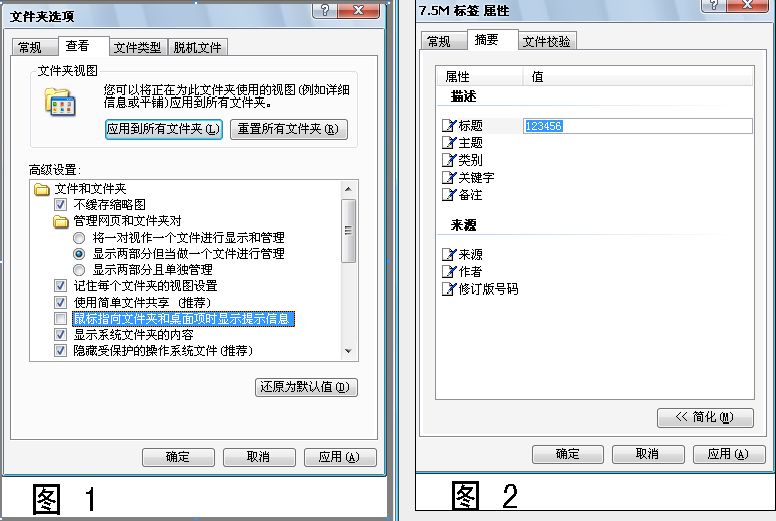This screenshot has height=521, width=776.
Task: Click the edit icon beside 来源 property
Action: coord(449,254)
